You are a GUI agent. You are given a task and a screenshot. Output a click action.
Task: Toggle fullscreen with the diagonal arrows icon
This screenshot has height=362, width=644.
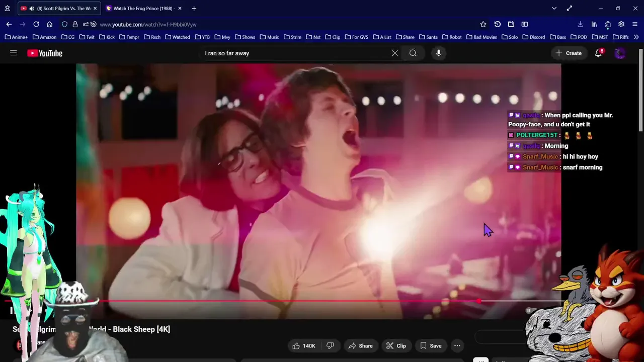pyautogui.click(x=569, y=8)
